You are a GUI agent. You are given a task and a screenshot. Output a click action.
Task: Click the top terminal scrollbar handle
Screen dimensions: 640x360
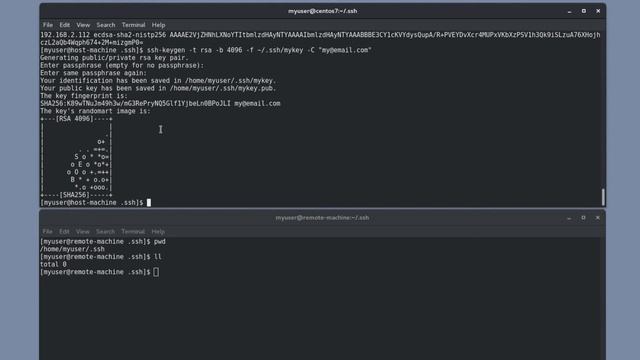[603, 197]
